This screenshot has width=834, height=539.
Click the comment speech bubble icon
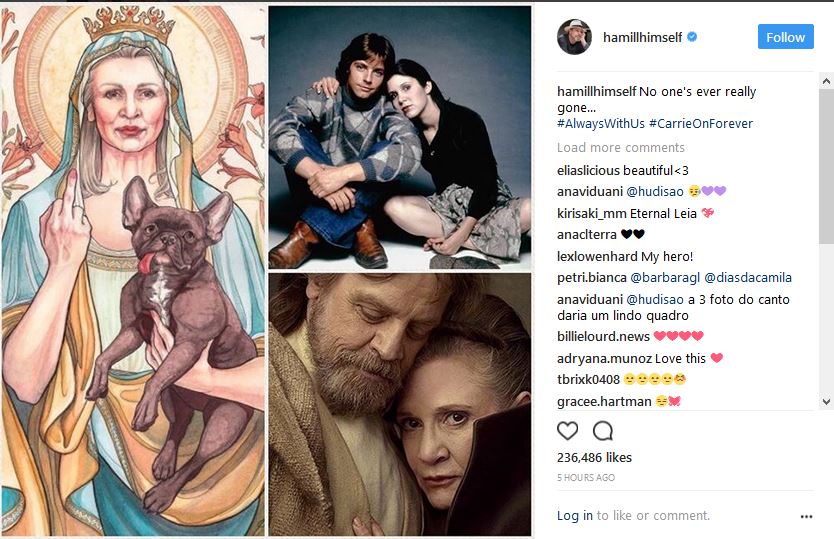603,431
